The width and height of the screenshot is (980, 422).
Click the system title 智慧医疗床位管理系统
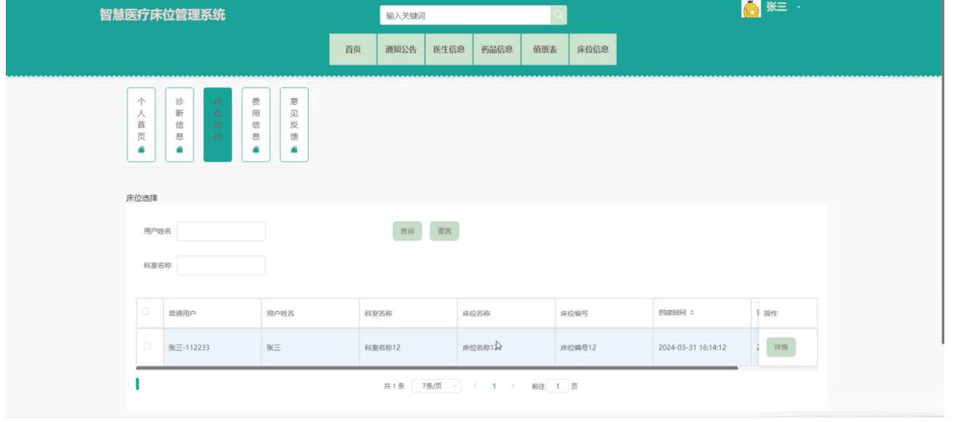pos(162,15)
